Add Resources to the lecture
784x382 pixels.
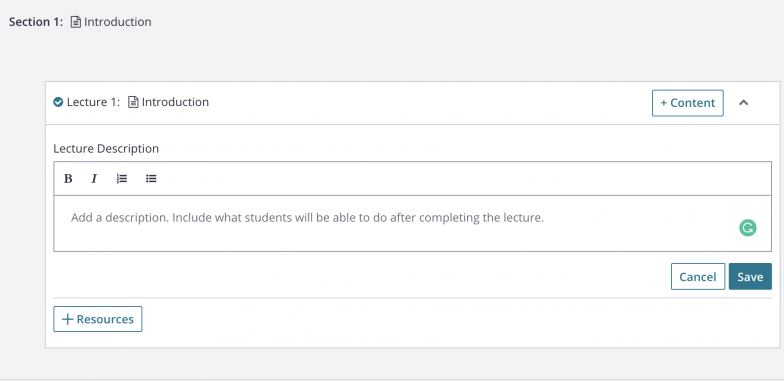click(98, 319)
